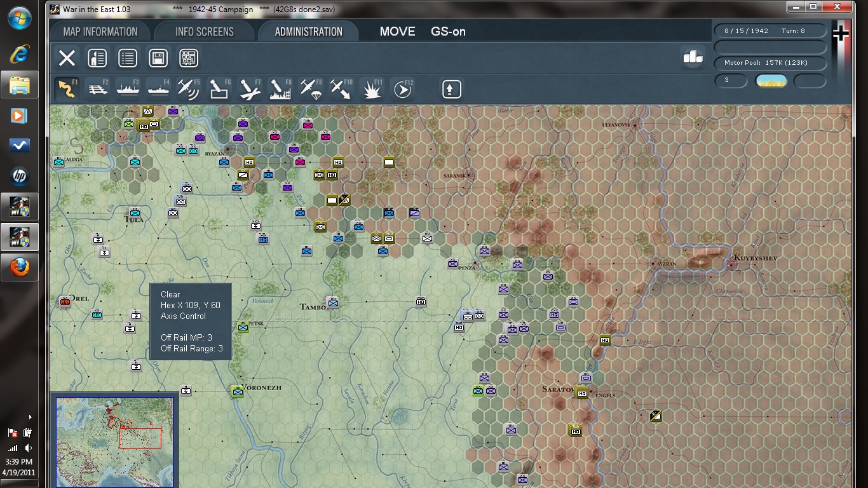Screen dimensions: 868x488
Task: Open the ADMINISTRATION tab
Action: [309, 32]
